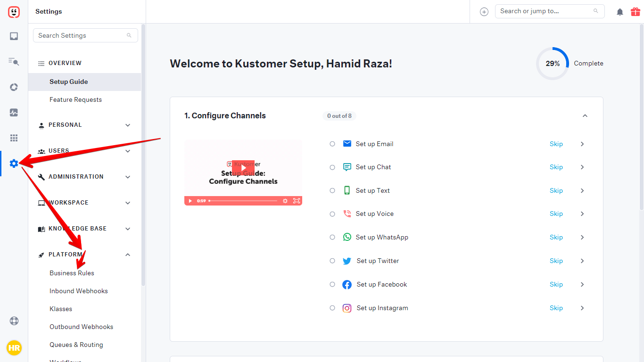This screenshot has width=644, height=362.
Task: Select Setup Guide in sidebar
Action: point(84,82)
